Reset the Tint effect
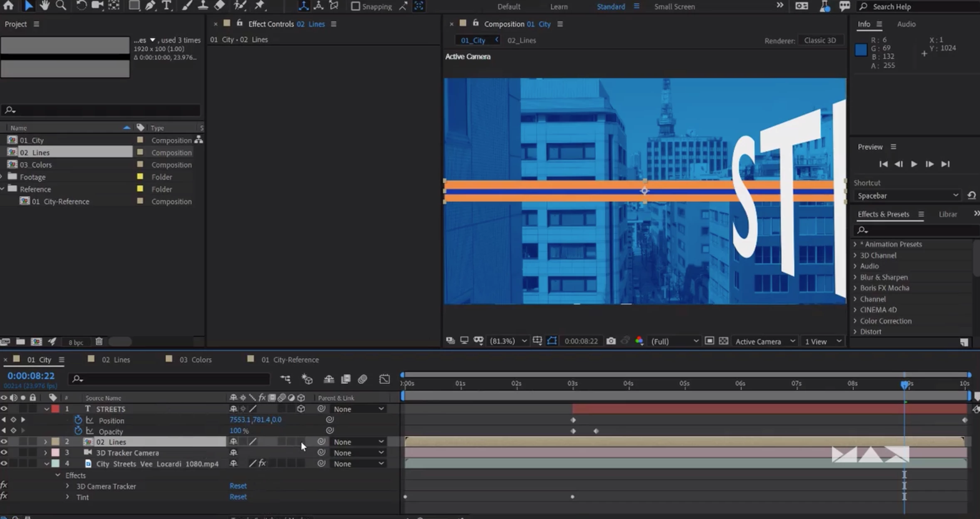980x519 pixels. click(238, 497)
